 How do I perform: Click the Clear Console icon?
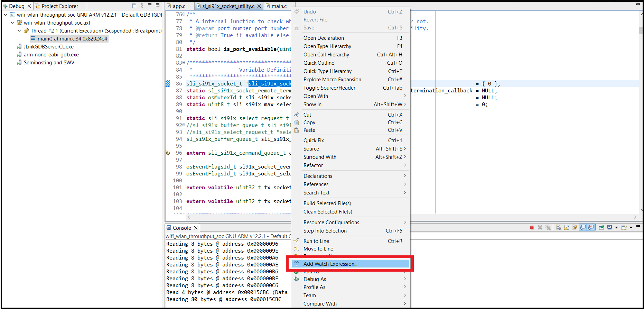(559, 227)
